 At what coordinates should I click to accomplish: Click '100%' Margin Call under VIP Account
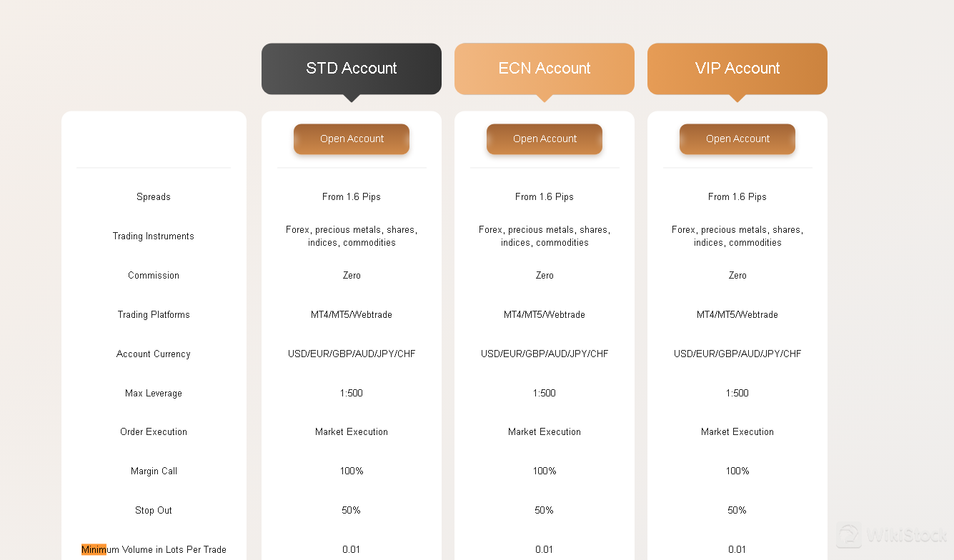pos(737,471)
